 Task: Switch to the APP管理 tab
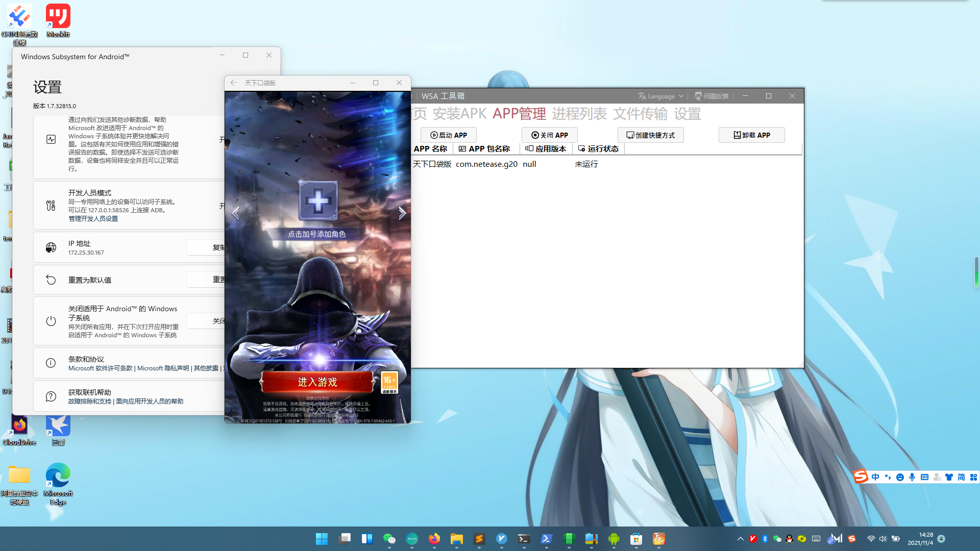[x=519, y=114]
